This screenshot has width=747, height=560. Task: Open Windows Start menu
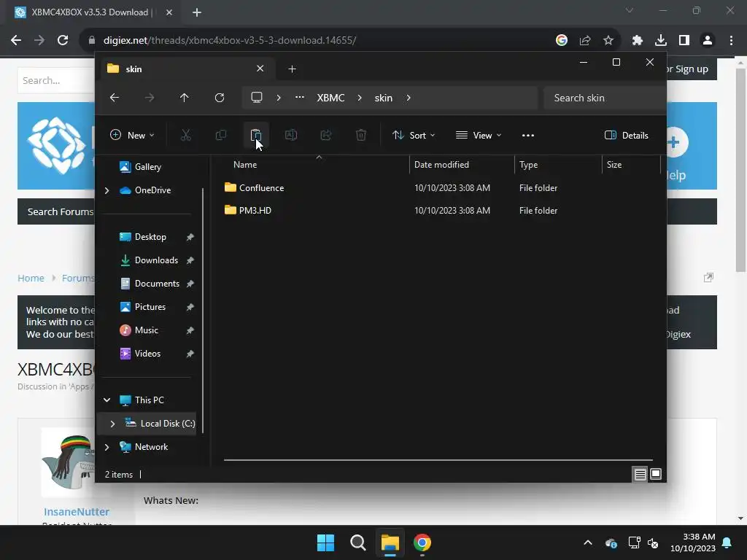point(326,542)
